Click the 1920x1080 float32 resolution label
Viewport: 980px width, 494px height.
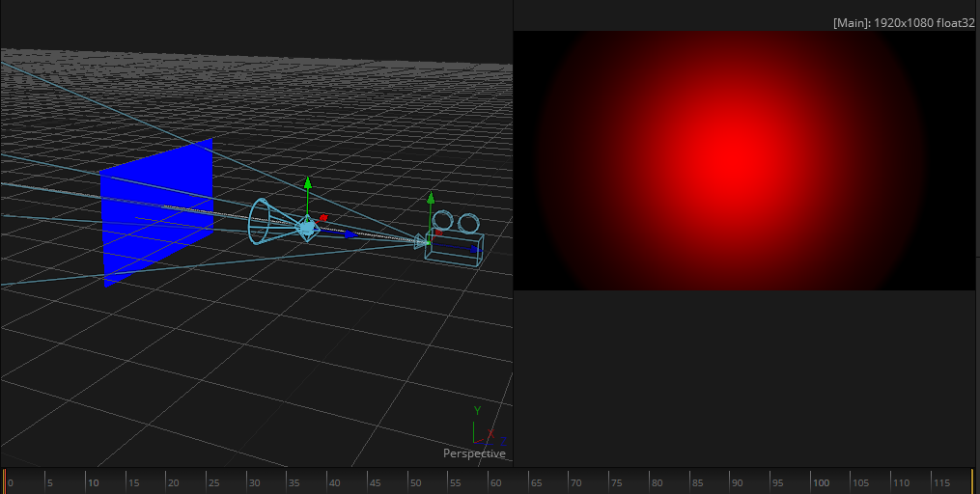(904, 23)
